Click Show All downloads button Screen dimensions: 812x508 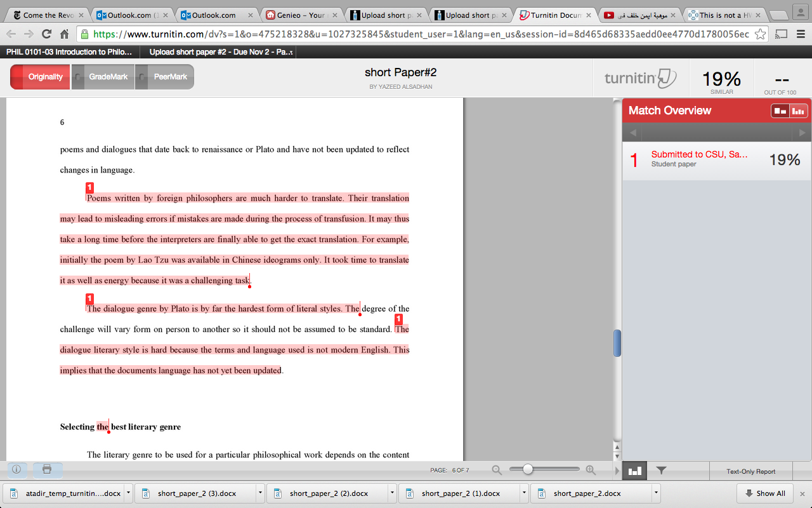tap(764, 493)
